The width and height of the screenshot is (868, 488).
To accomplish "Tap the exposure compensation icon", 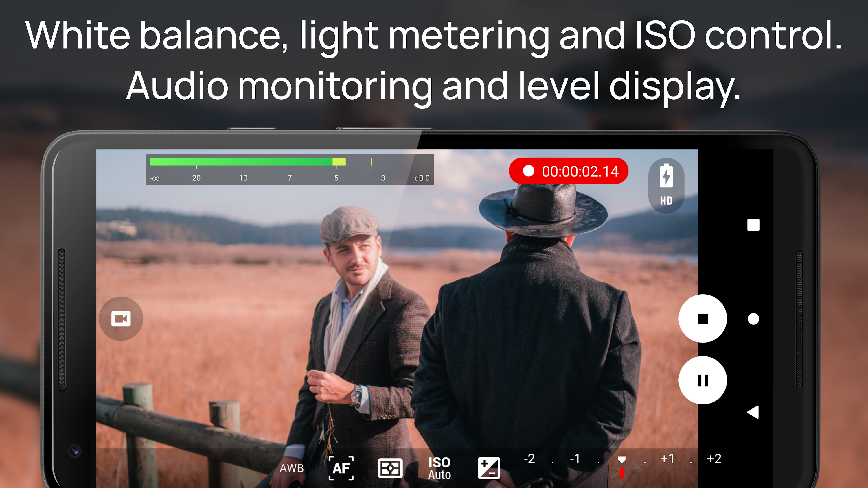I will click(489, 468).
